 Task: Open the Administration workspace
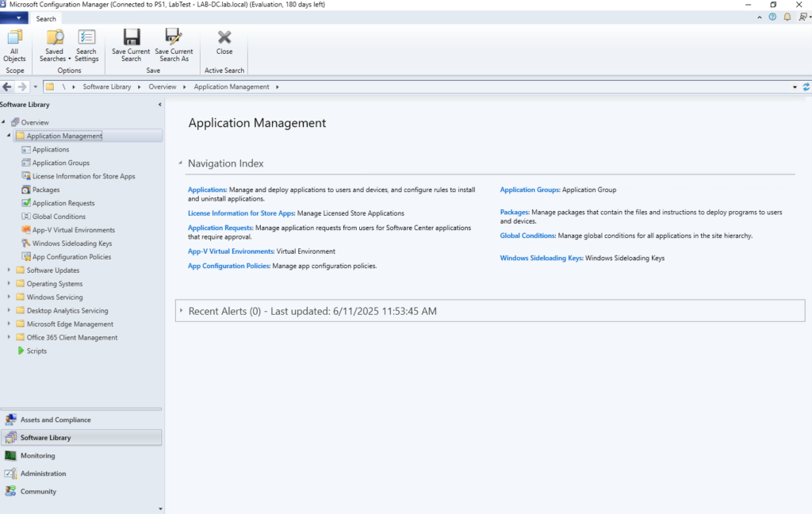click(43, 474)
